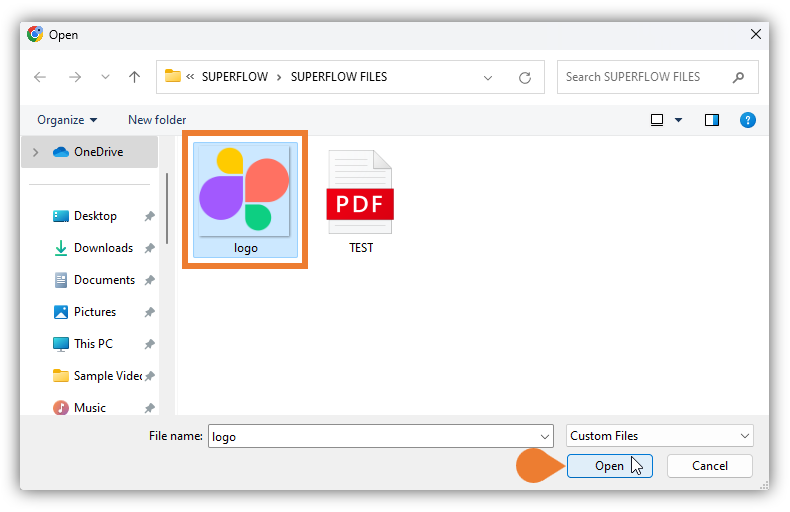Select SUPERFLOW FILES breadcrumb segment
Viewport: 790px width, 512px height.
click(339, 77)
